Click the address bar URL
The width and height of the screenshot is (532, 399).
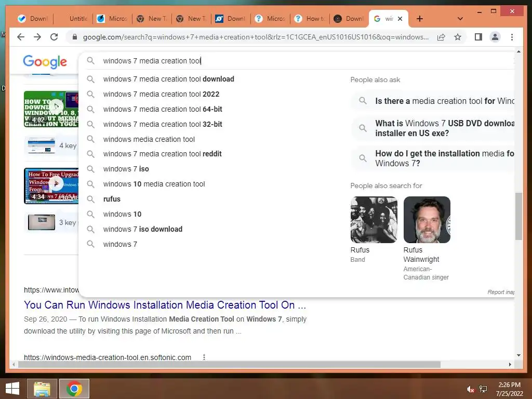(x=256, y=37)
